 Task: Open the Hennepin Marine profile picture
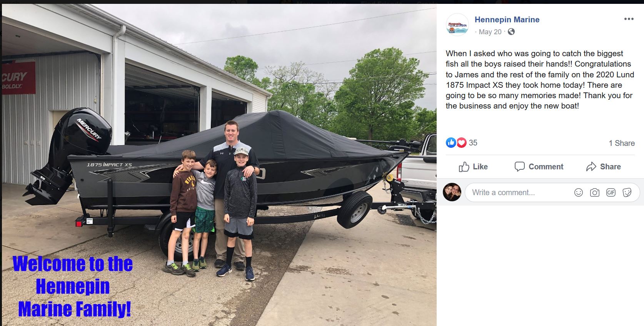[457, 25]
